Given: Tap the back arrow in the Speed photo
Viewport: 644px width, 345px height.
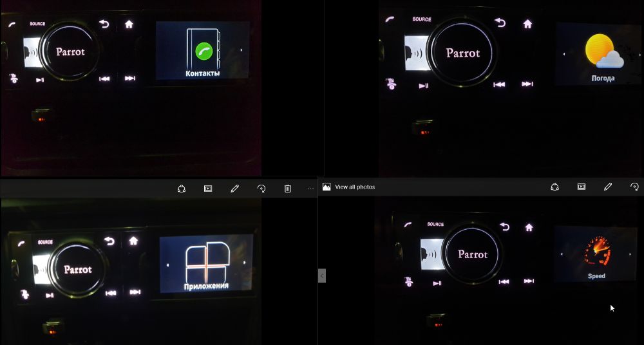Looking at the screenshot, I should pyautogui.click(x=504, y=227).
